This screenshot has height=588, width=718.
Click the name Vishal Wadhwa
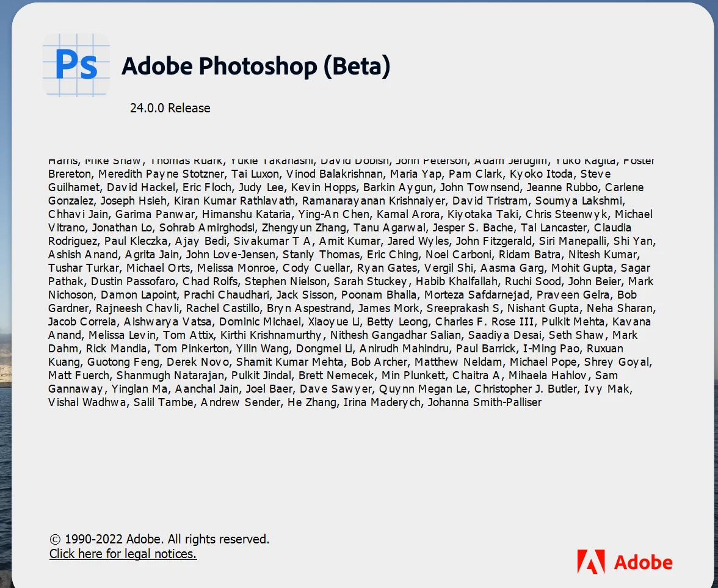coord(87,402)
